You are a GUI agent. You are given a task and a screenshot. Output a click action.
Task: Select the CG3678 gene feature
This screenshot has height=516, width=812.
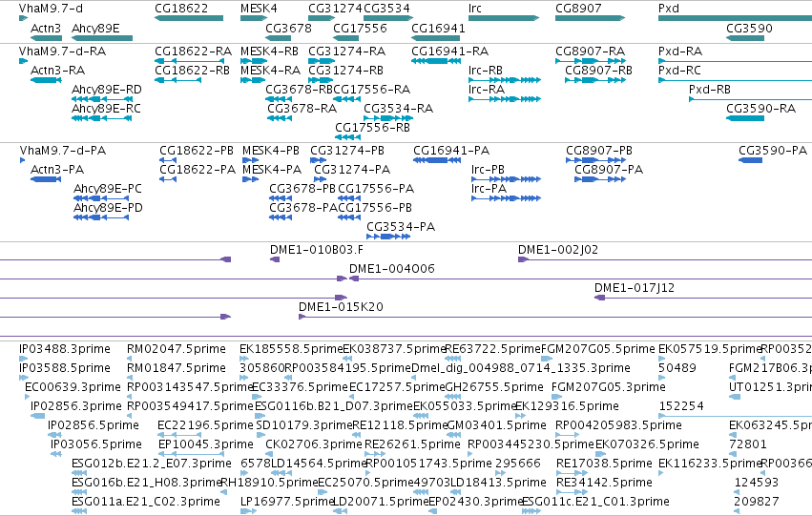click(x=278, y=38)
